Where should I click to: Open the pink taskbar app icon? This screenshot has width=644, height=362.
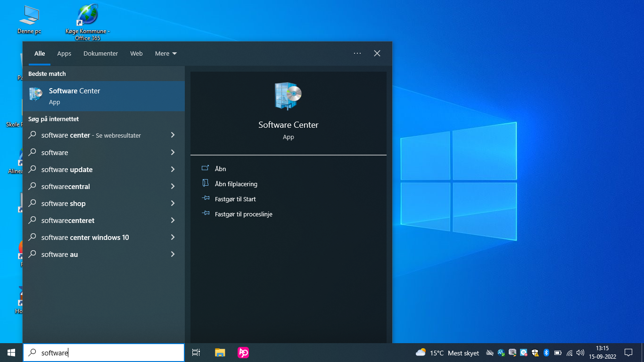coord(243,353)
